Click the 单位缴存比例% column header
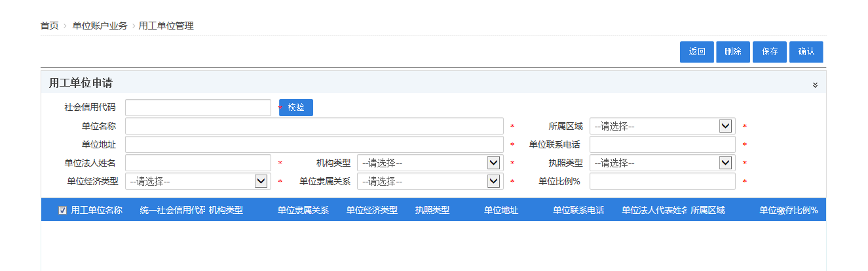The image size is (868, 271). (x=789, y=210)
